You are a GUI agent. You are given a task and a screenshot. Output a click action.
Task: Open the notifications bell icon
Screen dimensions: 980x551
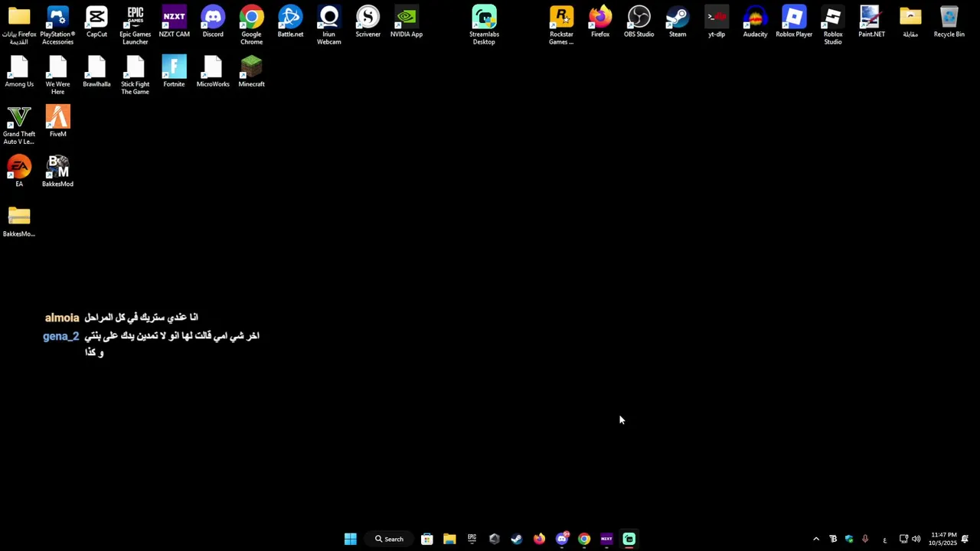[x=965, y=539]
